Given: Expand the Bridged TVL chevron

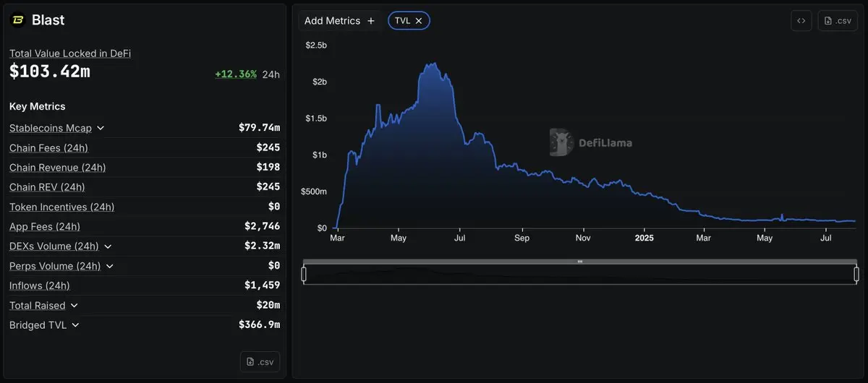Looking at the screenshot, I should (75, 325).
